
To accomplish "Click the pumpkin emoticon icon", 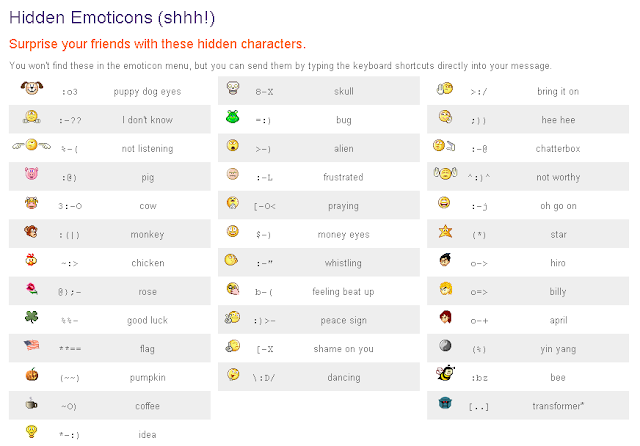I will click(x=31, y=376).
